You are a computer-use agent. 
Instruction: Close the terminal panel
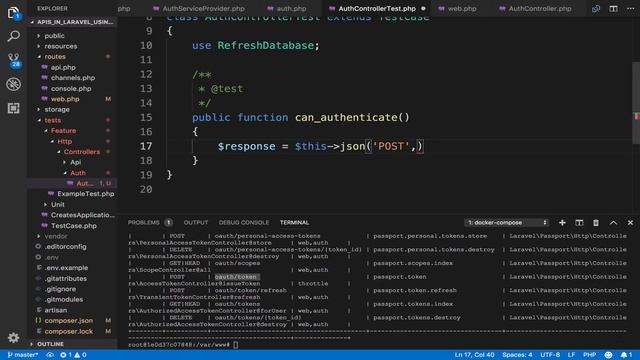(630, 222)
